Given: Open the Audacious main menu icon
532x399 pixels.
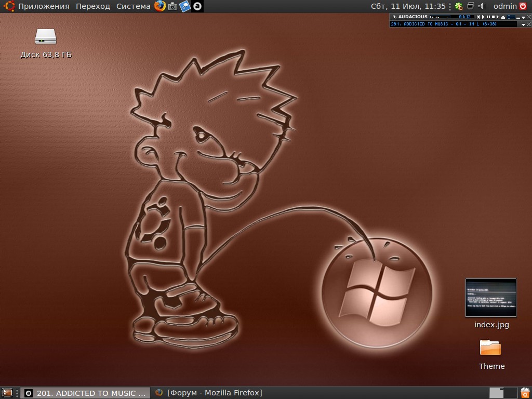Looking at the screenshot, I should [x=394, y=17].
